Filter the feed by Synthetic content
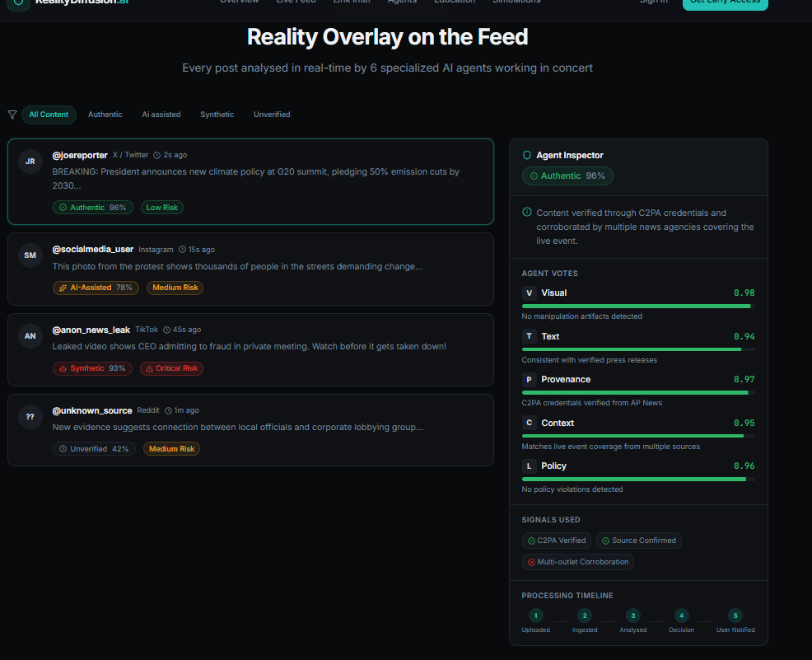Screen dimensions: 812x660 (x=217, y=115)
